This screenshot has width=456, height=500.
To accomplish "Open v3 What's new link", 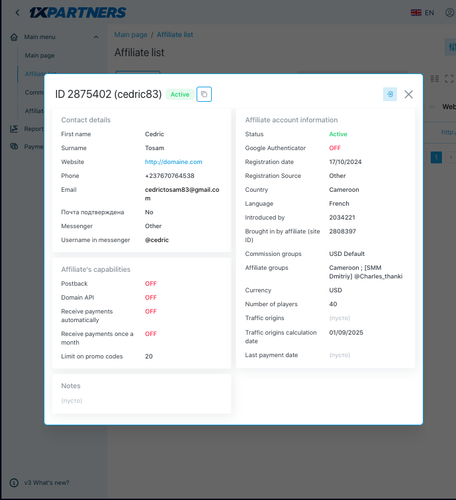I will pos(47,483).
